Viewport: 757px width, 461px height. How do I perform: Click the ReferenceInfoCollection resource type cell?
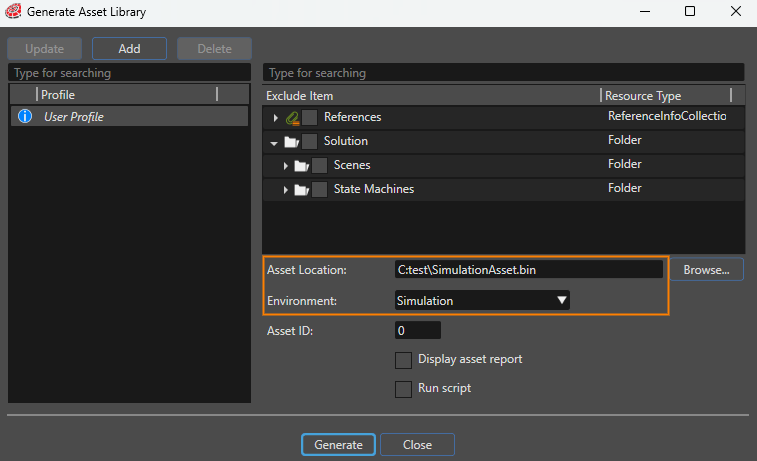pos(667,116)
